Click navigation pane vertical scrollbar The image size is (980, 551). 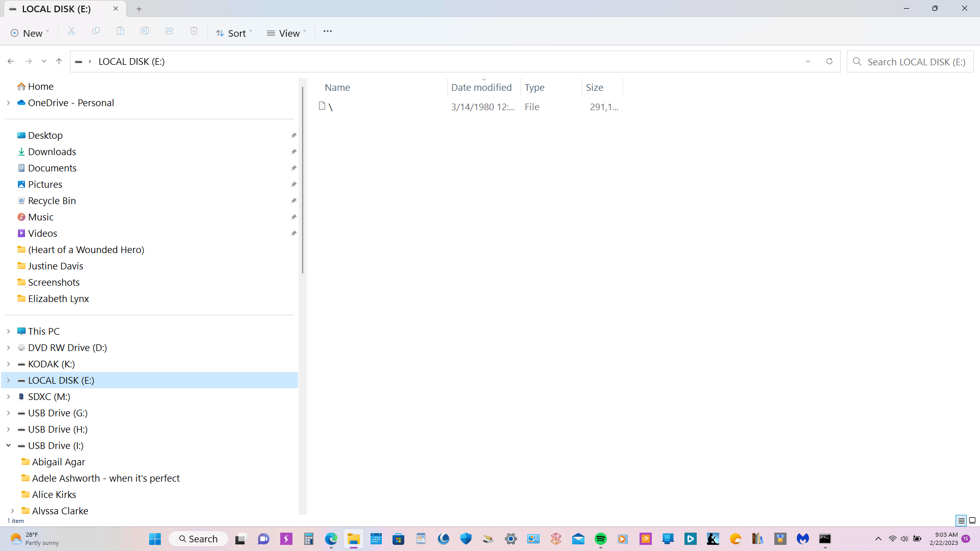click(303, 179)
